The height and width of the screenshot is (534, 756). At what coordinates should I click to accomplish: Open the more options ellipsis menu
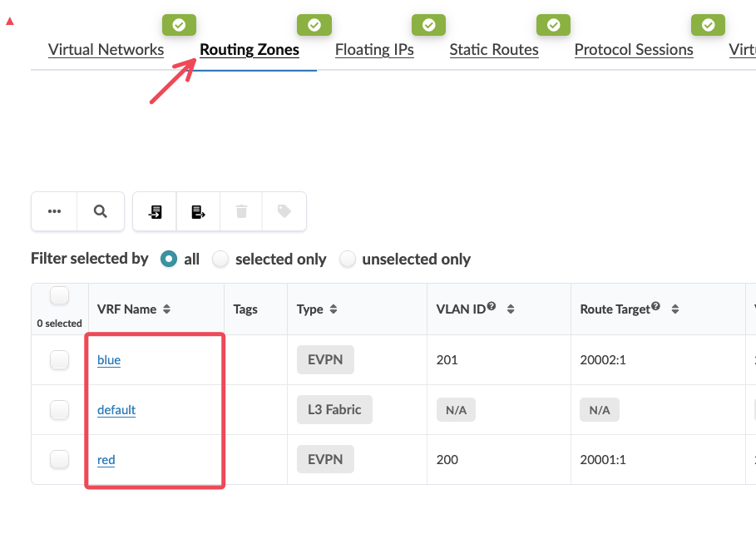click(x=55, y=211)
